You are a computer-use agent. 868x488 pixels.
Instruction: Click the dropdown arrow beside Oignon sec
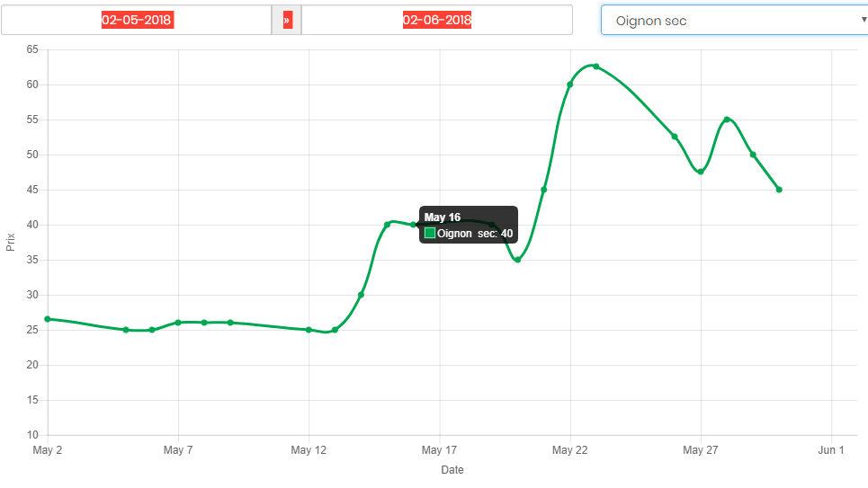tap(864, 19)
